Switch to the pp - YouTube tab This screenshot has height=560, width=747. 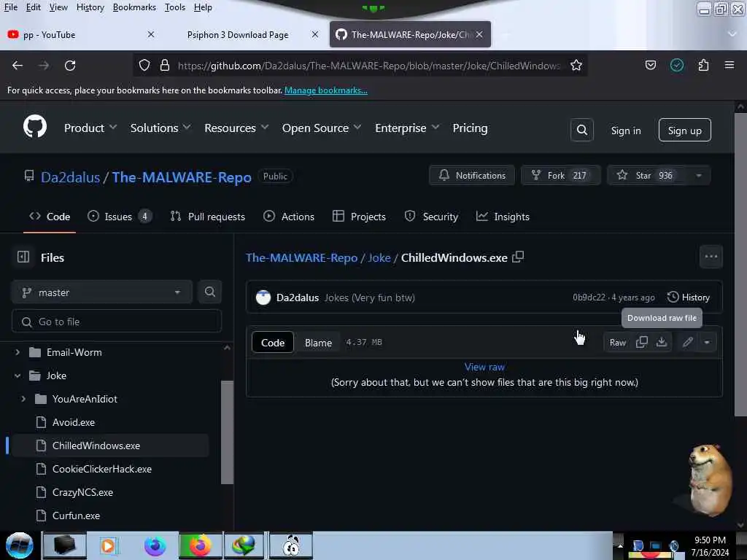coord(81,34)
